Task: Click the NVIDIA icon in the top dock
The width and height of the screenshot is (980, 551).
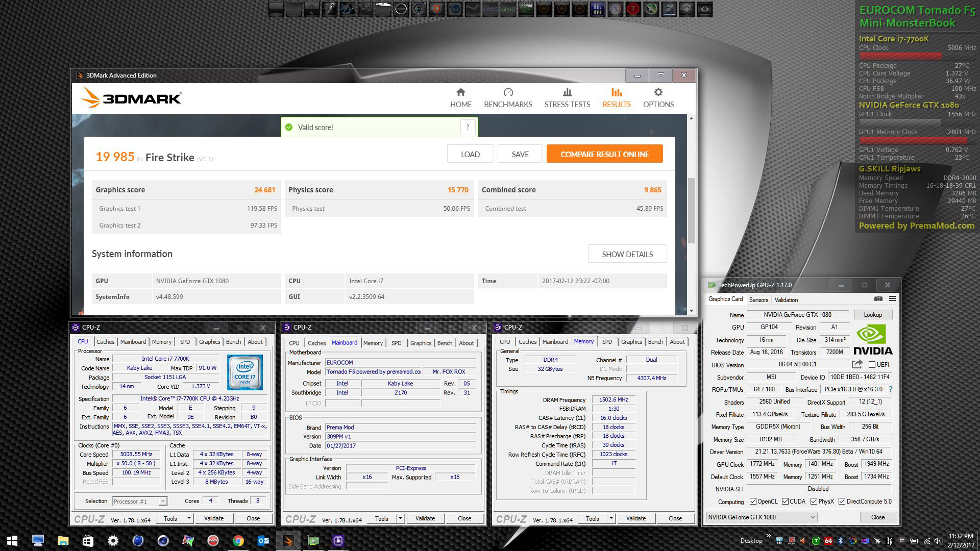Action: pos(526,9)
